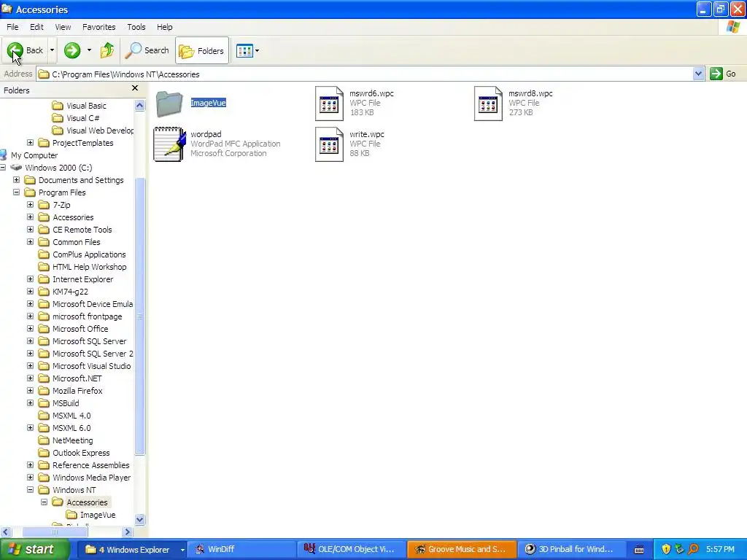
Task: Select Common Files in the tree
Action: (76, 242)
